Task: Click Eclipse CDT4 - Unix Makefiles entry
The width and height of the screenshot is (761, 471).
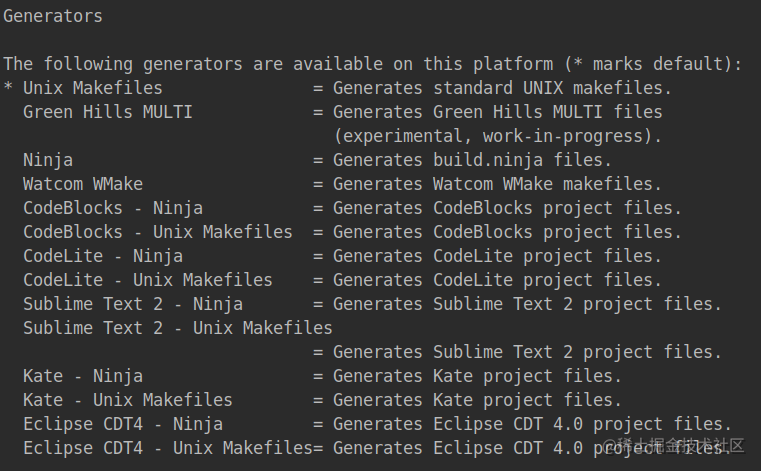Action: click(167, 448)
